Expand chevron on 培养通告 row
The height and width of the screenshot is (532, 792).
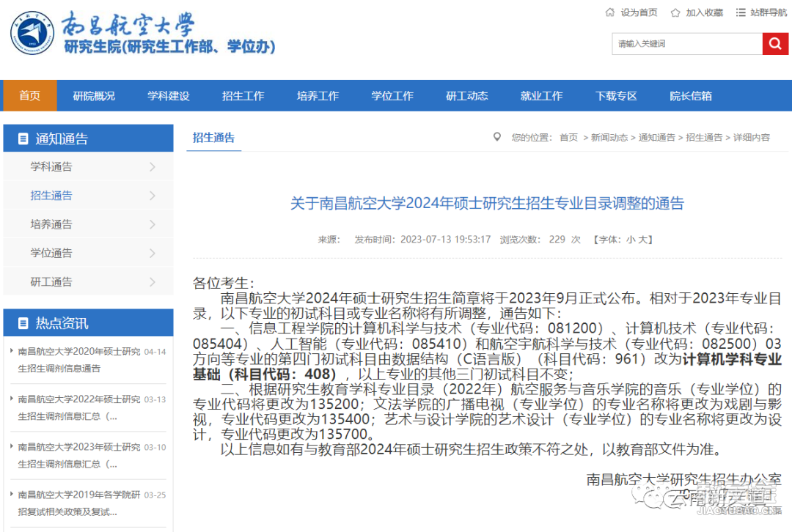[152, 225]
